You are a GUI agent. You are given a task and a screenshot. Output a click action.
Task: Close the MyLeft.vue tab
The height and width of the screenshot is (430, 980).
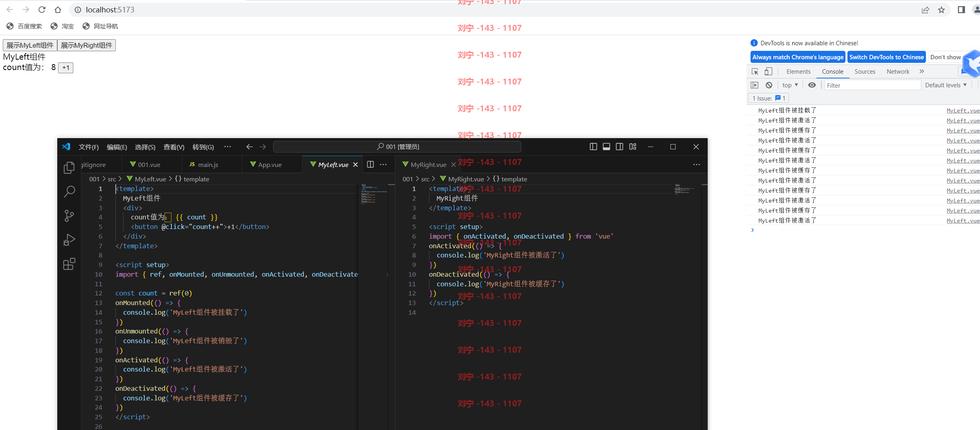tap(355, 165)
